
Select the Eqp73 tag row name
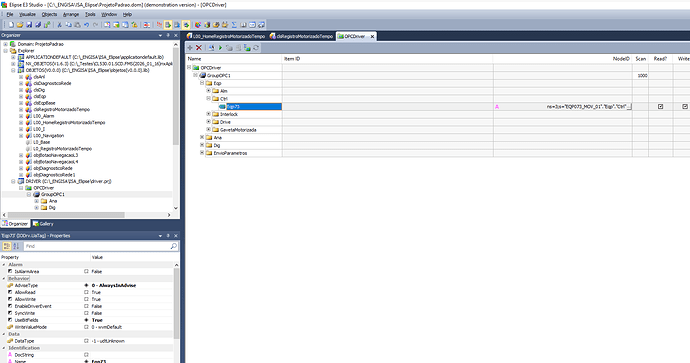[x=254, y=106]
